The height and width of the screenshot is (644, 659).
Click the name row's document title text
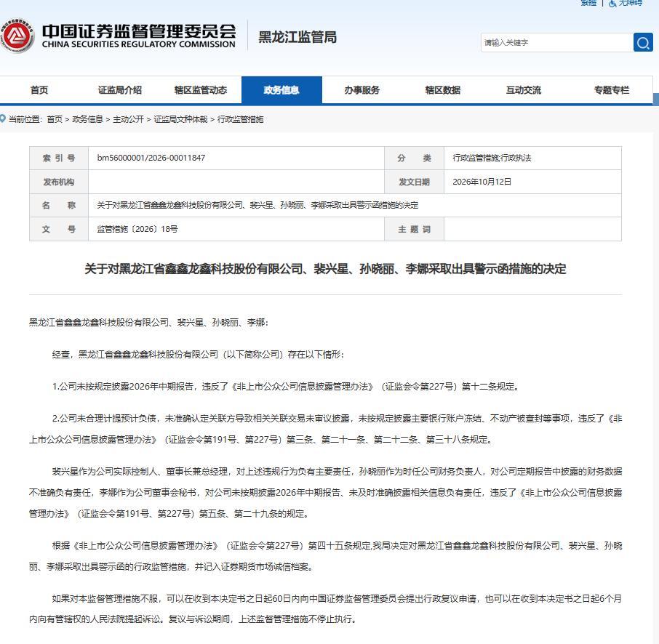point(257,206)
